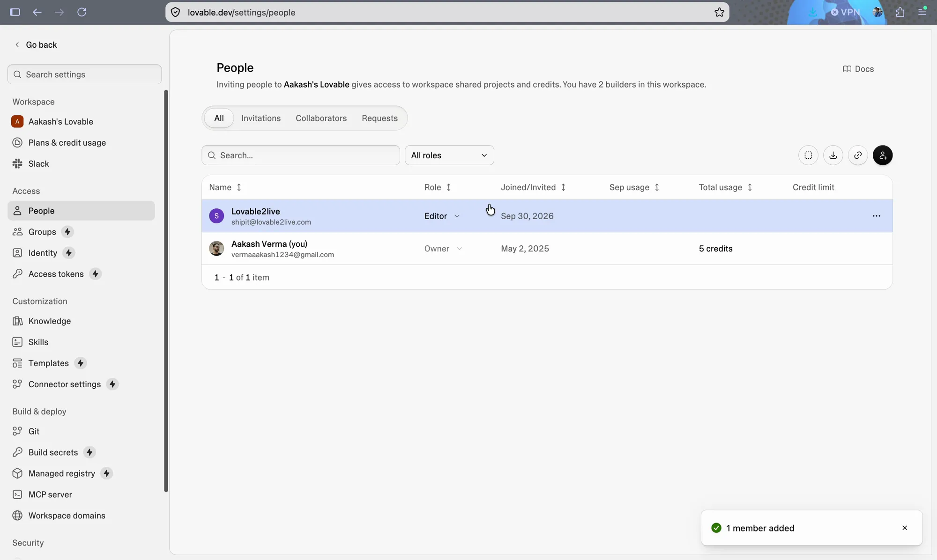Sort table by Name column
937x560 pixels.
coord(225,187)
